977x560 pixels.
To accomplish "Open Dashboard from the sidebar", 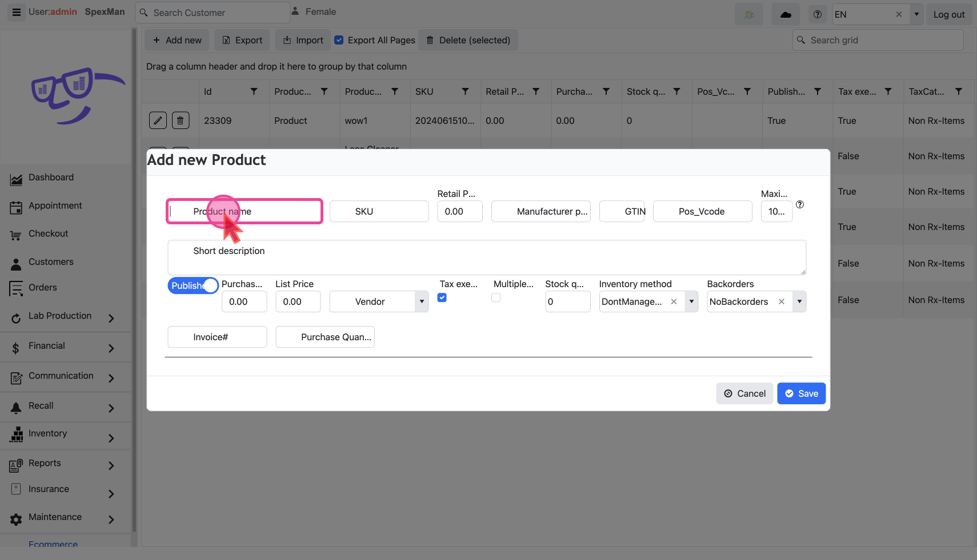I will [x=51, y=178].
